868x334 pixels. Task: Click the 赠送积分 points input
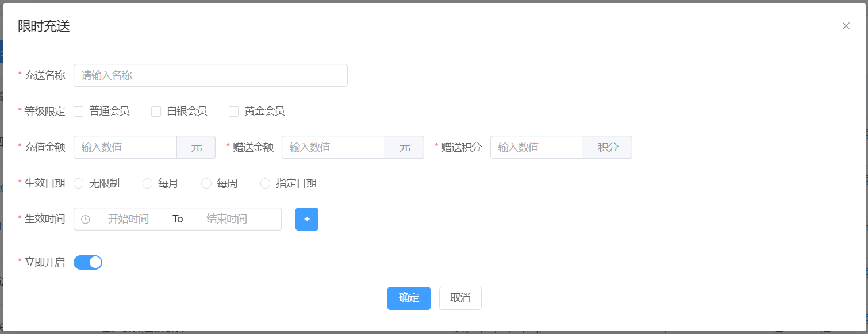(537, 147)
